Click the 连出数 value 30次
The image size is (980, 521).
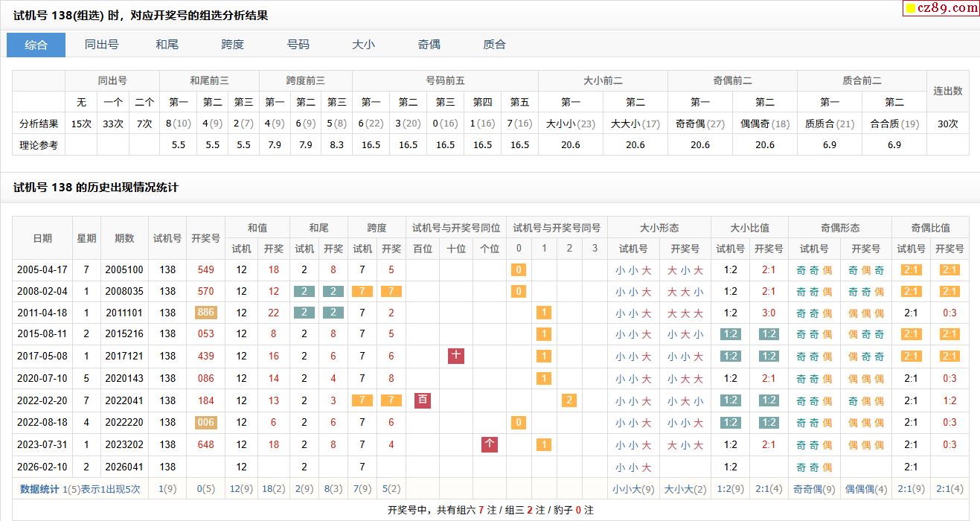(947, 124)
